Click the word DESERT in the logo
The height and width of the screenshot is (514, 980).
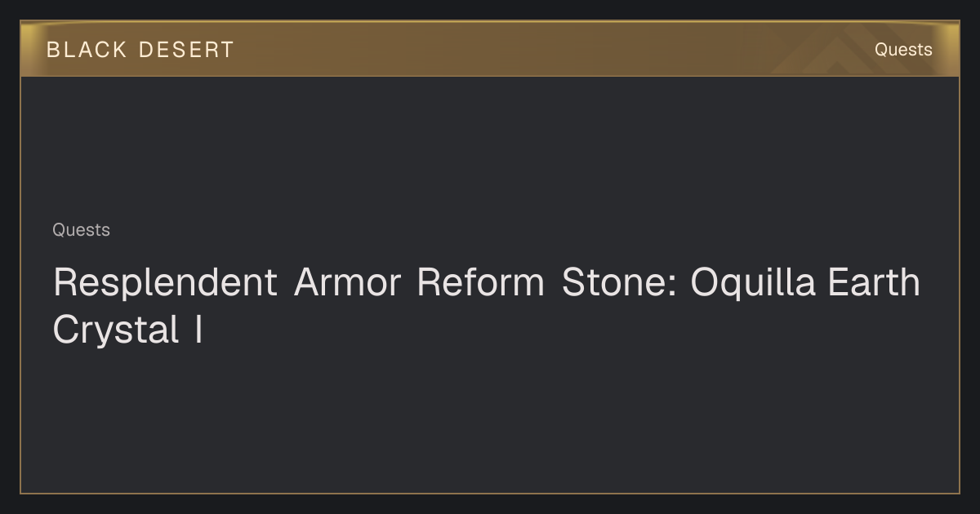[x=186, y=50]
